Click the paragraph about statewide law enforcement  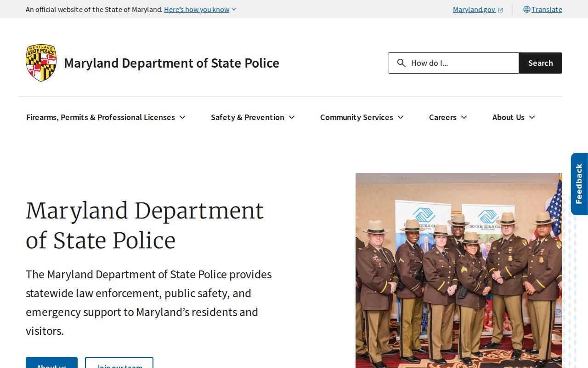tap(149, 302)
